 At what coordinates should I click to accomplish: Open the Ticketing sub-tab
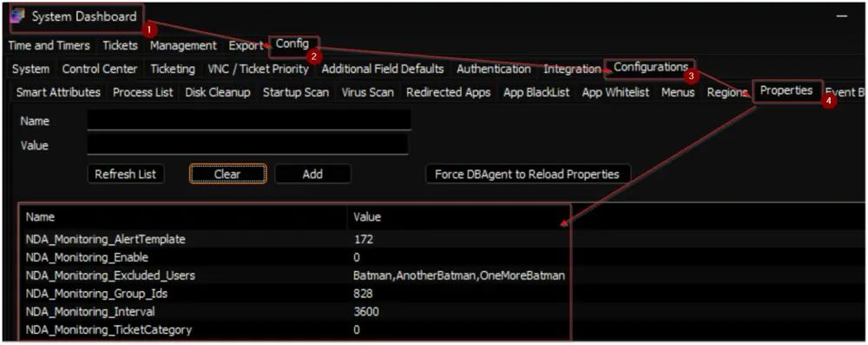pos(173,70)
